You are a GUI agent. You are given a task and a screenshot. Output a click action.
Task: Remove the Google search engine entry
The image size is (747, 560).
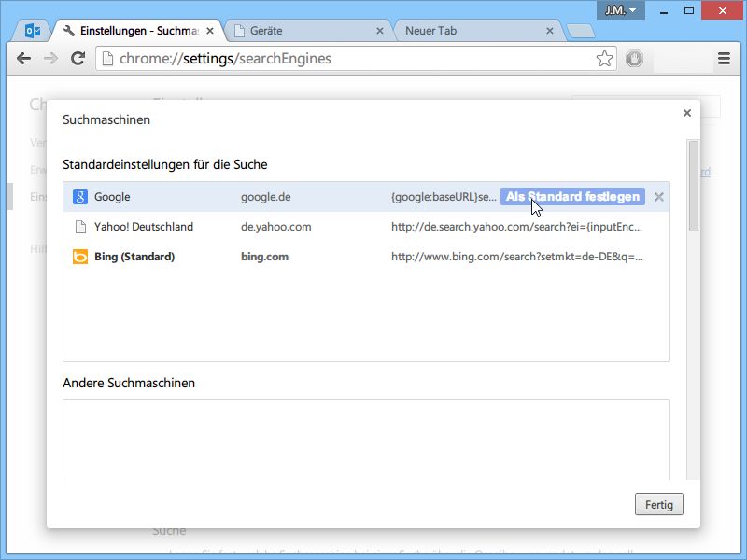tap(659, 197)
